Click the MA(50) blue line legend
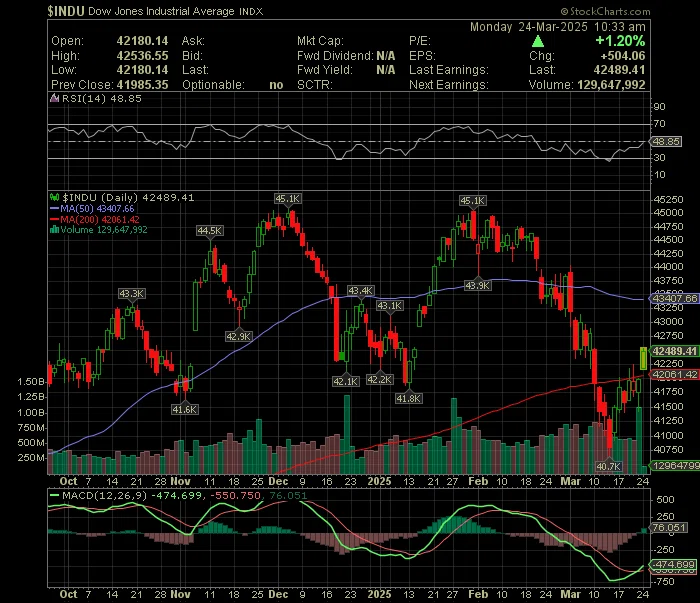 [x=92, y=208]
